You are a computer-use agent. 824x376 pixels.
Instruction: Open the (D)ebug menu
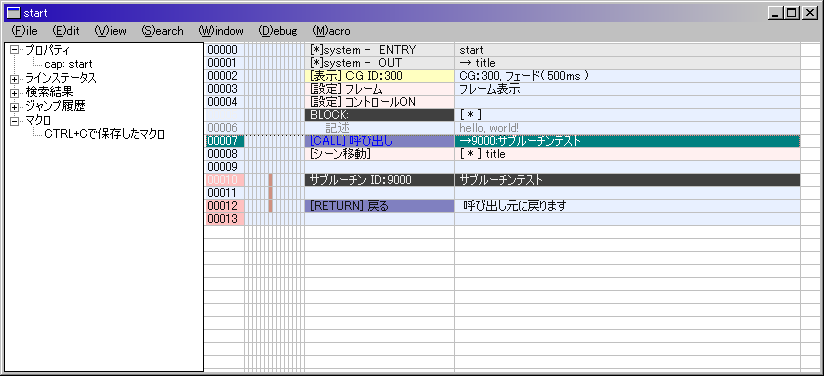click(x=277, y=31)
